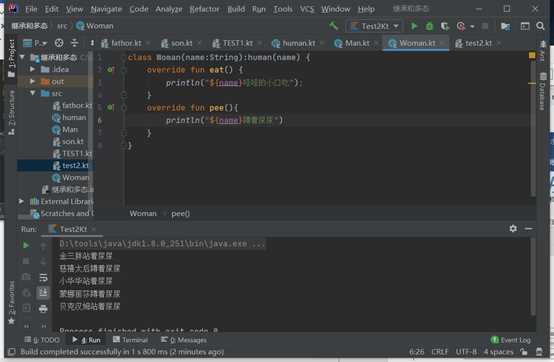Select Woman file in project tree
Image resolution: width=554 pixels, height=362 pixels.
[71, 177]
